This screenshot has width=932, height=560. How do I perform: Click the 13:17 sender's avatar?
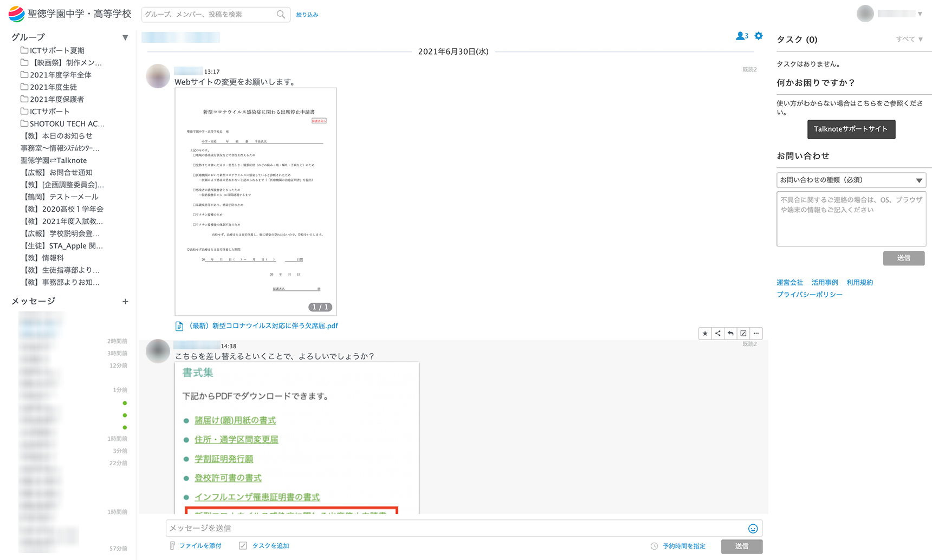[x=158, y=76]
